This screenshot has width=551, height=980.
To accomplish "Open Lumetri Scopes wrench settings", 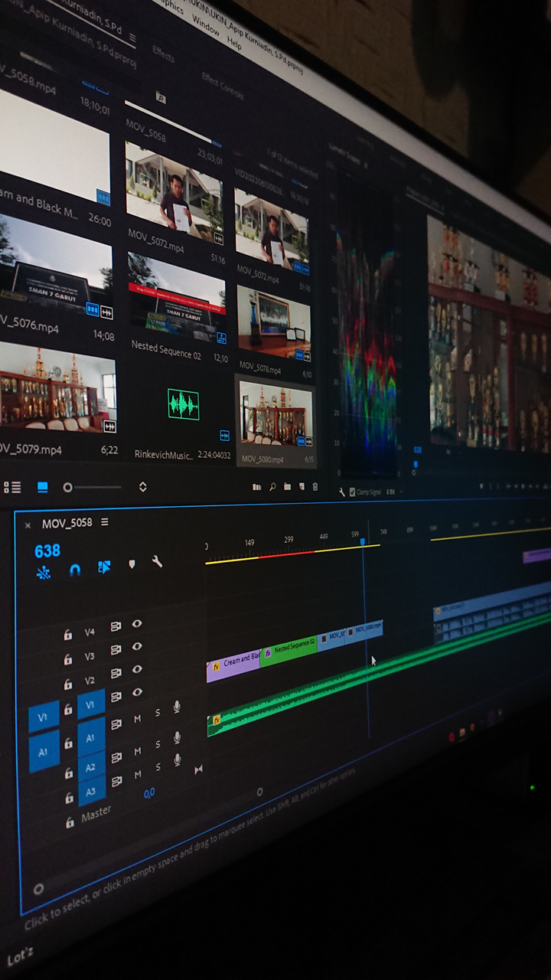I will (341, 492).
